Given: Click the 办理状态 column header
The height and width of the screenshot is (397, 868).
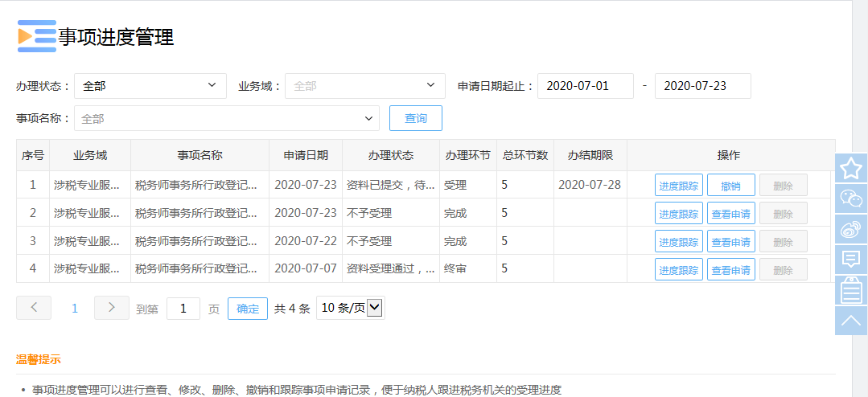Looking at the screenshot, I should (391, 155).
